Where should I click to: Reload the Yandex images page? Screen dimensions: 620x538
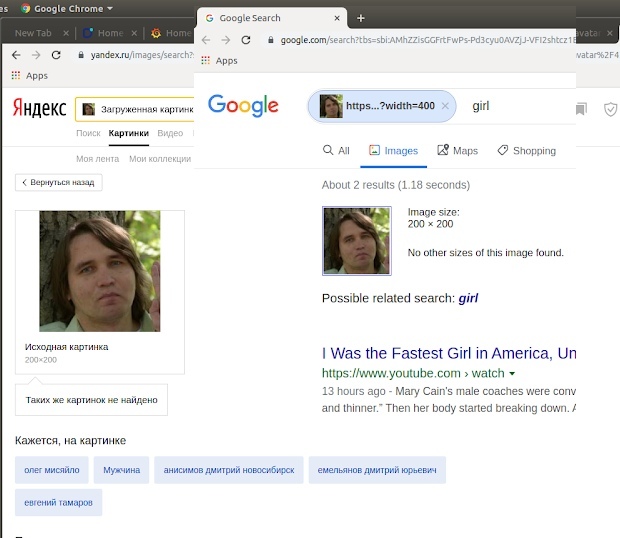[x=56, y=55]
